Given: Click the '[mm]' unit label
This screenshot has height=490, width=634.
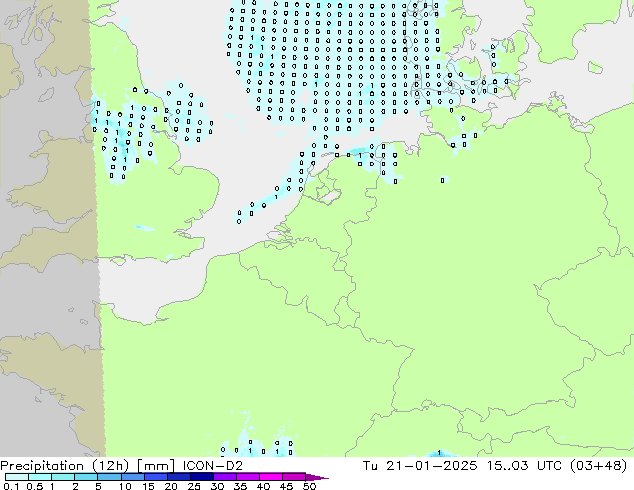Looking at the screenshot, I should 156,466.
